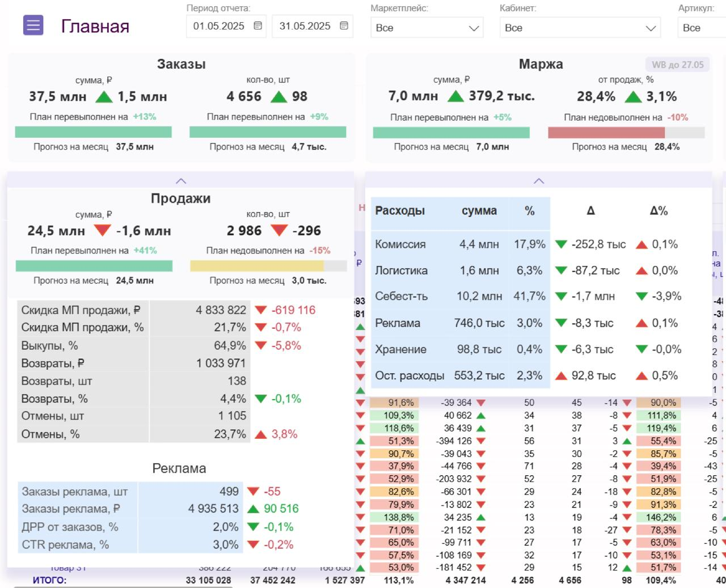Click the red triangle beside CTR реклама -0,2%
Viewport: 726px width, 588px height.
click(x=253, y=544)
